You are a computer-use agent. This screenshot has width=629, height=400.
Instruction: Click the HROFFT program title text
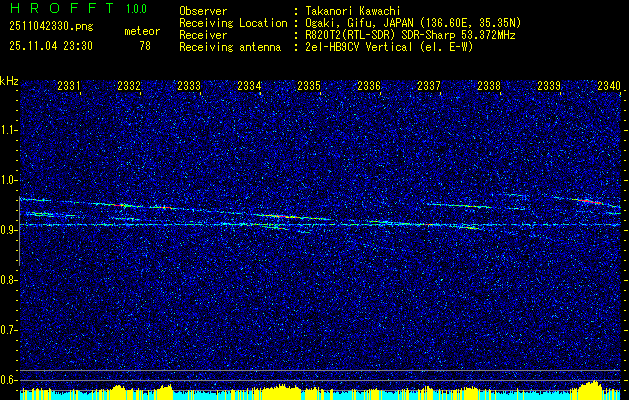pyautogui.click(x=63, y=8)
